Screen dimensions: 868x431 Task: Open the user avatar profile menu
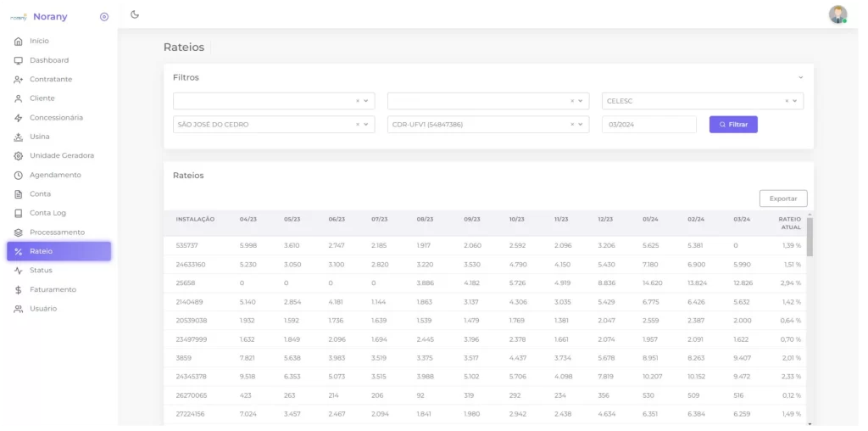tap(837, 14)
